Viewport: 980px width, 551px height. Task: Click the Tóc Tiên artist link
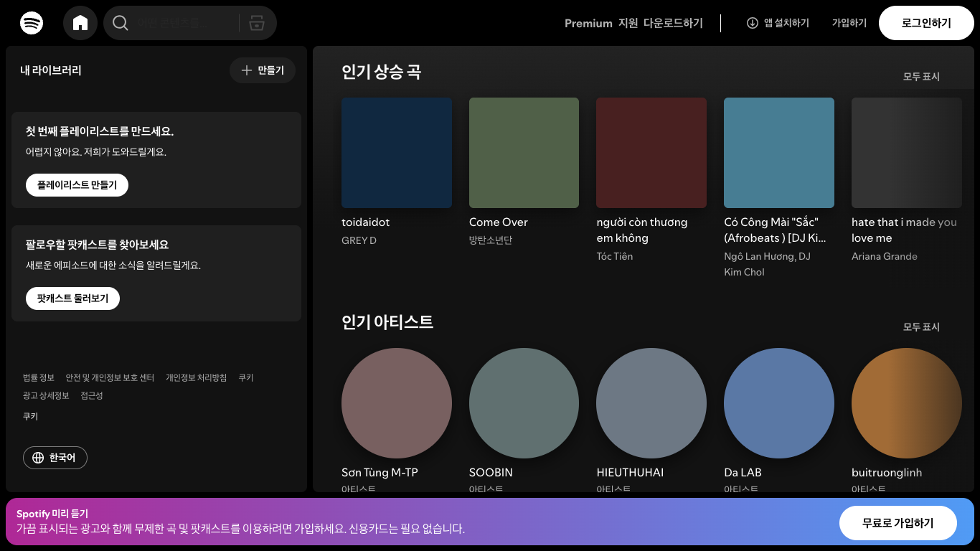615,256
